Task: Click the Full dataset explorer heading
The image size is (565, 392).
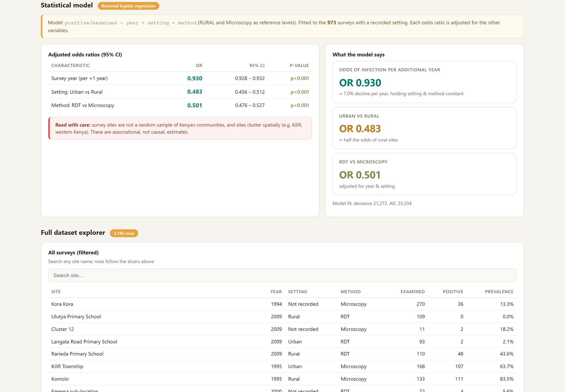Action: click(x=73, y=233)
